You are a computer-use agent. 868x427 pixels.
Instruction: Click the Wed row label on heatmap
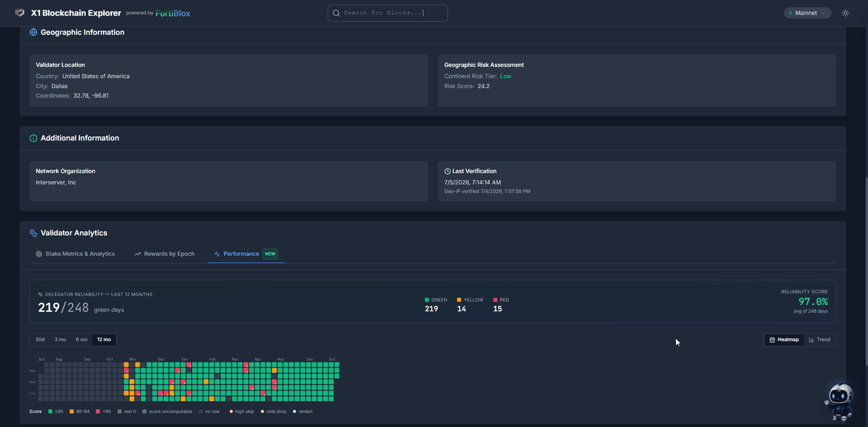(x=33, y=382)
